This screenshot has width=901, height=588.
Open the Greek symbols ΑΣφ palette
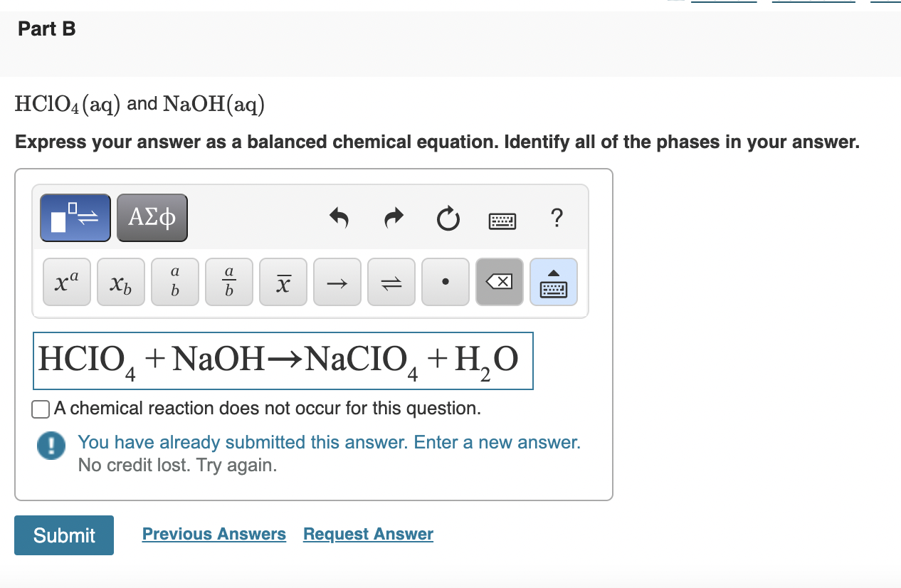pos(152,218)
